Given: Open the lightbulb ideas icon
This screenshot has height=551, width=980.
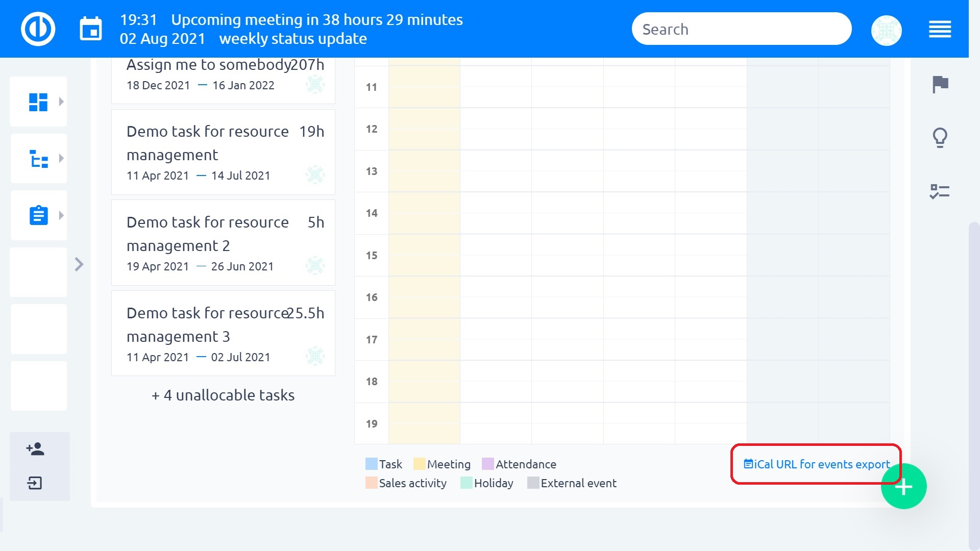Looking at the screenshot, I should click(x=940, y=138).
